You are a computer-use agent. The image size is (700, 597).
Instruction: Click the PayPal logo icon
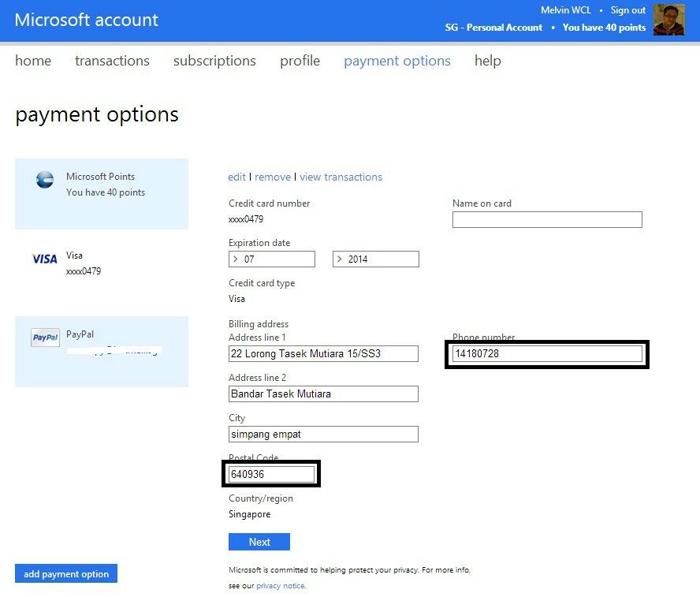pos(45,337)
